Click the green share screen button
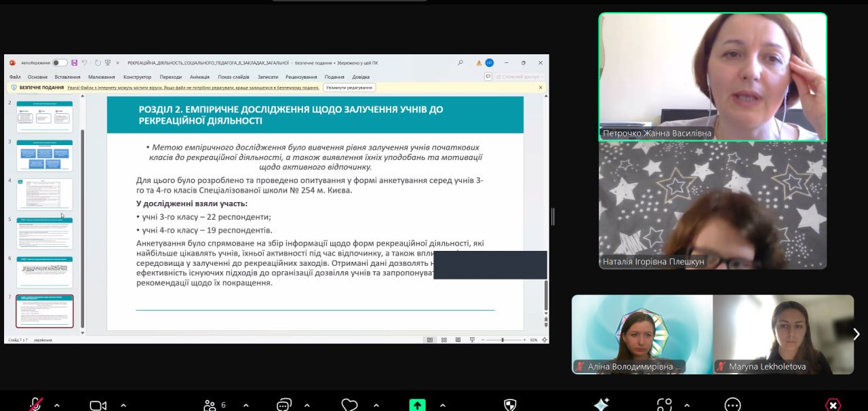The image size is (868, 411). coord(417,406)
